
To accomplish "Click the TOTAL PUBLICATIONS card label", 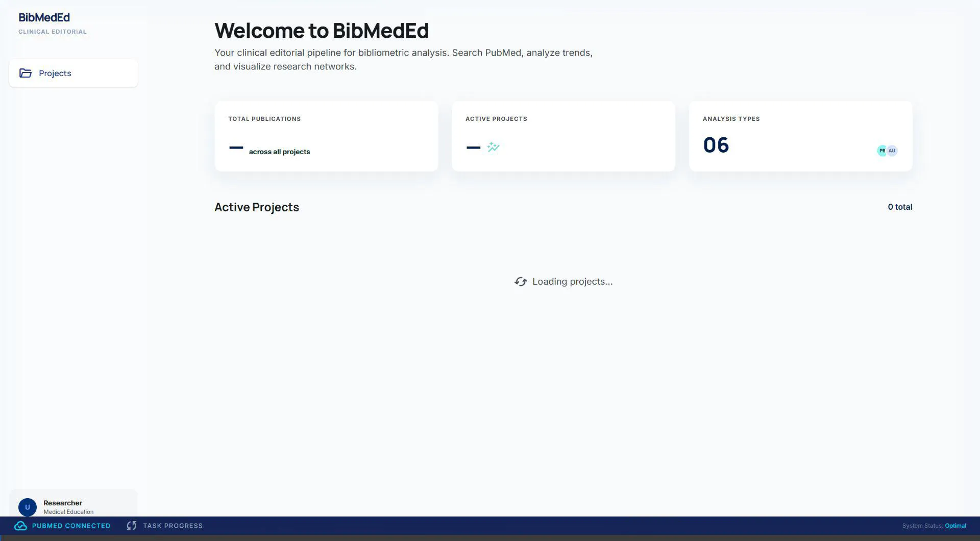I will tap(264, 119).
